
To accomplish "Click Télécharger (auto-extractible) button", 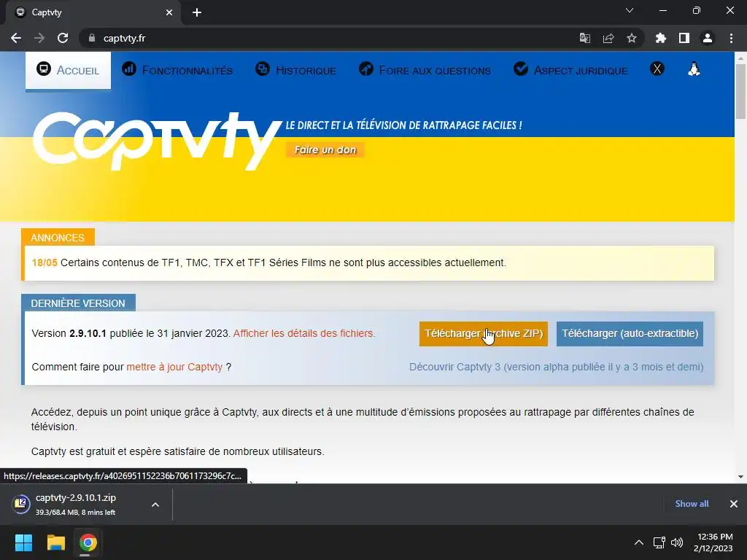I will (630, 333).
